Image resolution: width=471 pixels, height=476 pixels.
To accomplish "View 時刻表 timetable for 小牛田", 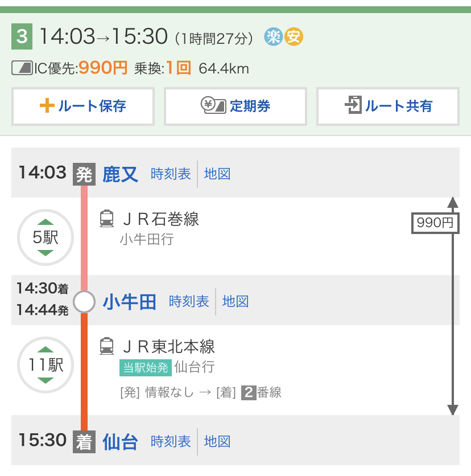I will [x=189, y=301].
